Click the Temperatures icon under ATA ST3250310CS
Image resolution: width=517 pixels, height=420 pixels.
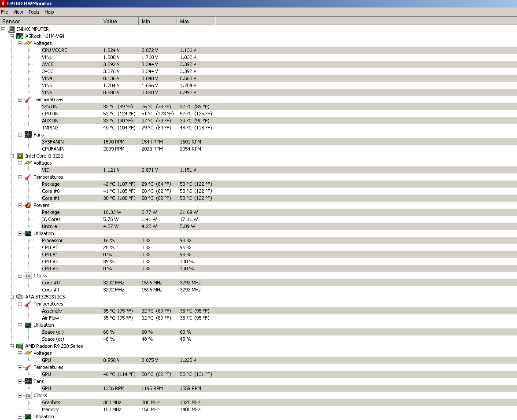pos(28,304)
